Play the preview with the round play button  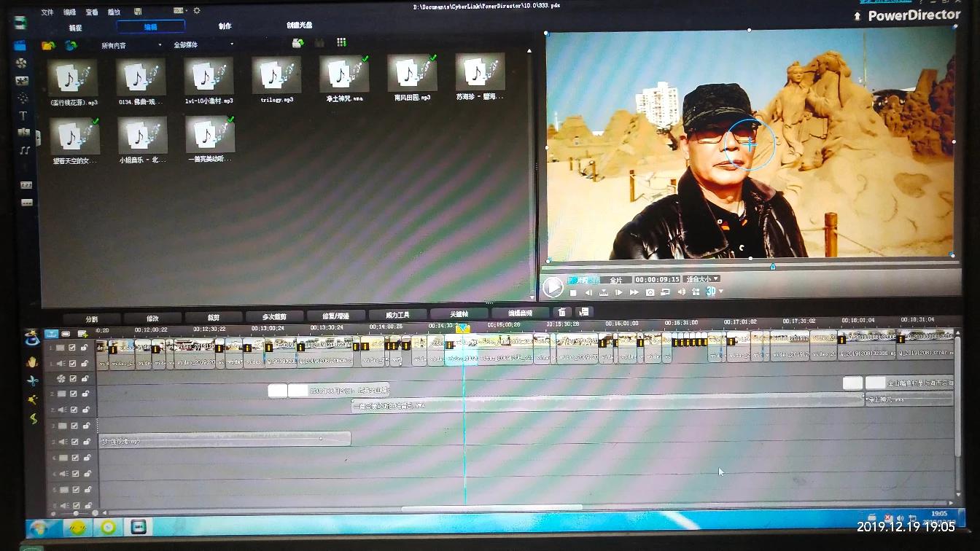(553, 288)
